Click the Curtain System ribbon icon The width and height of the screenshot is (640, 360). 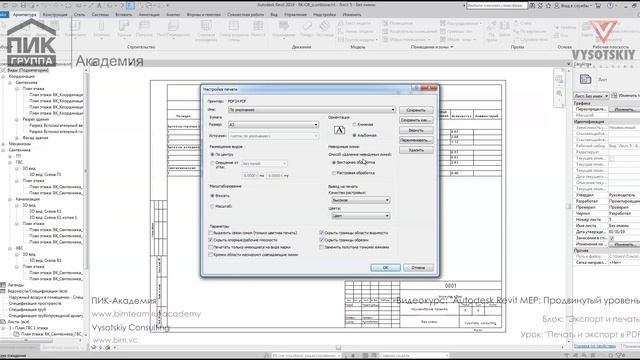click(206, 26)
